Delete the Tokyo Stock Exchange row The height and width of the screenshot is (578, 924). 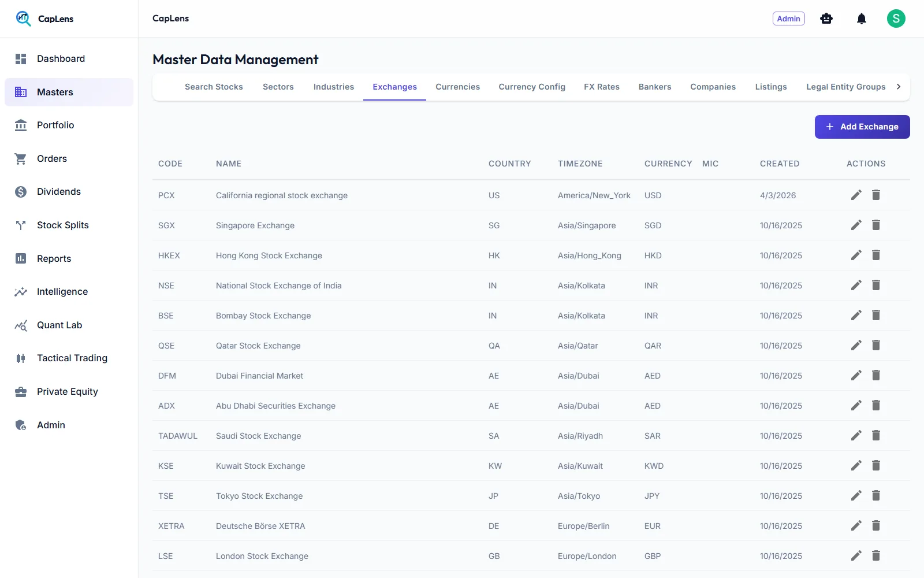tap(876, 495)
